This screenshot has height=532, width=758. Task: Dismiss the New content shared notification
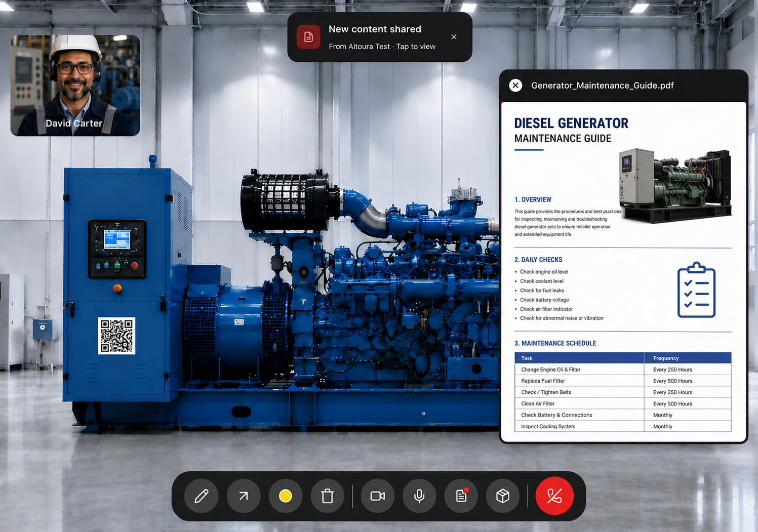click(x=454, y=37)
